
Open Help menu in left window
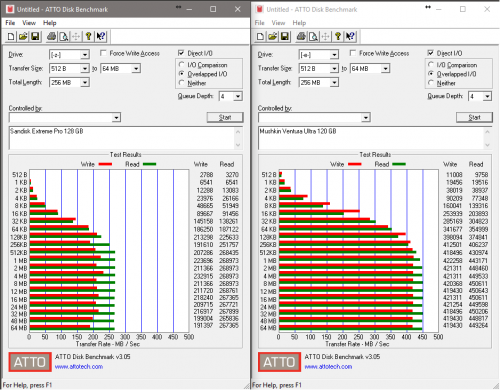49,23
